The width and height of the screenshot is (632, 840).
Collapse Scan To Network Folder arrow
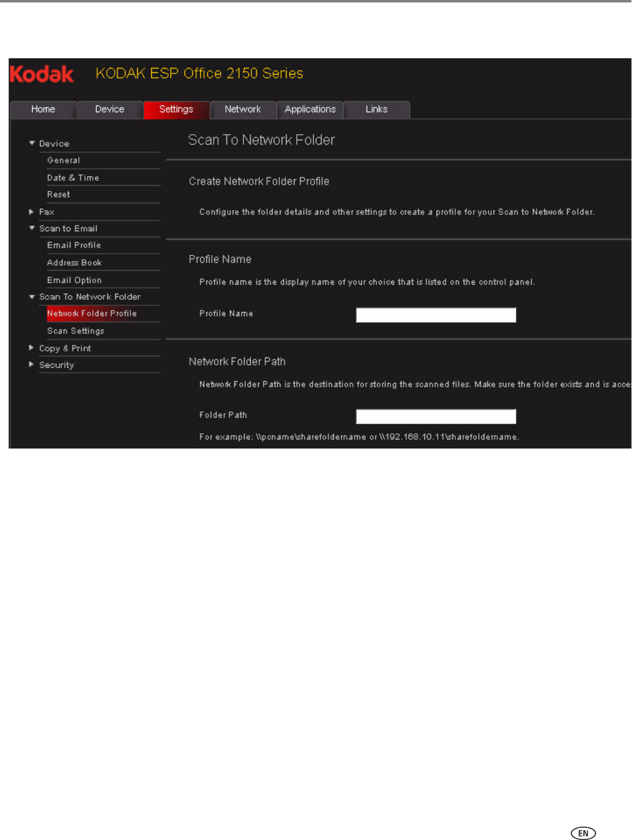tap(32, 297)
